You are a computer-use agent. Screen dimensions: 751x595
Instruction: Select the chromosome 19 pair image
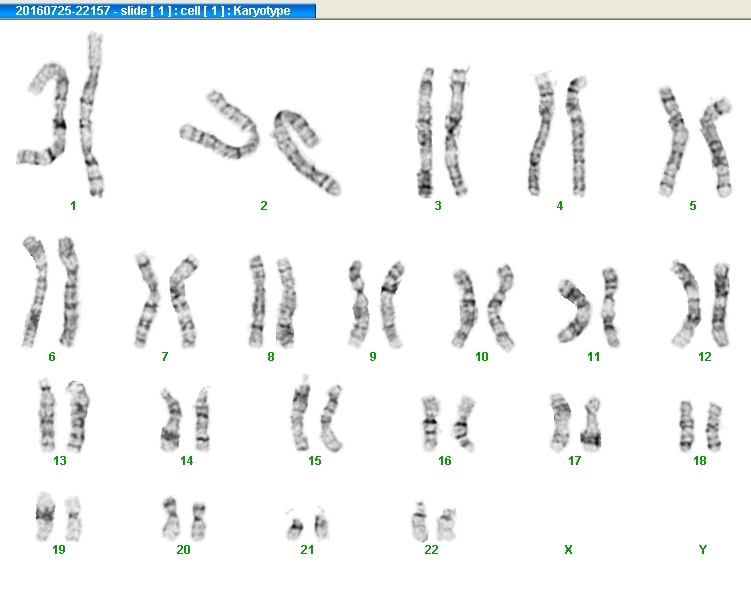[x=58, y=516]
